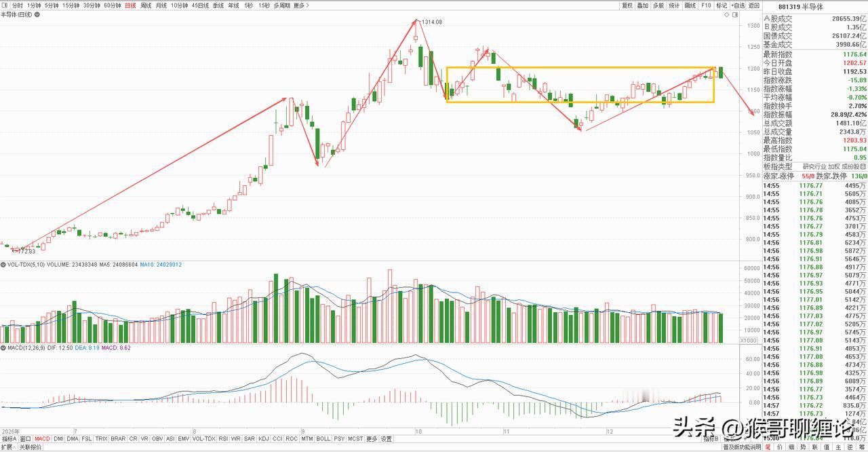Viewport: 868px width, 452px height.
Task: Select the VR indicator tab
Action: pos(144,438)
